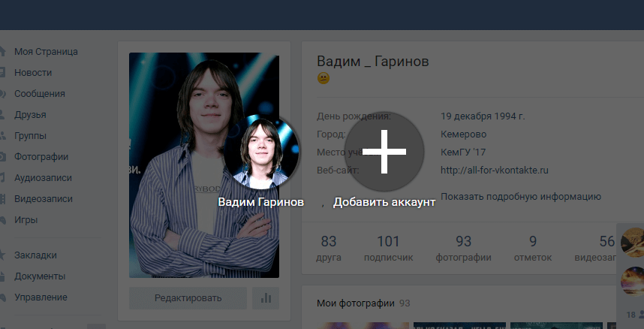Open Закладки in sidebar

(35, 255)
